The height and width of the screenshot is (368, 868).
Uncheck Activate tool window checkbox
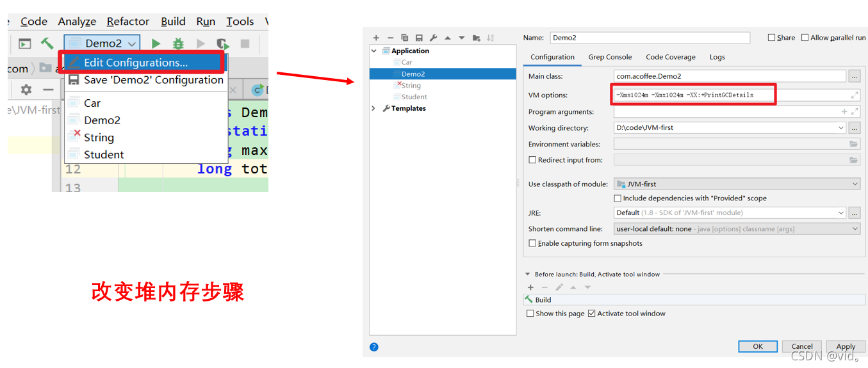point(591,314)
